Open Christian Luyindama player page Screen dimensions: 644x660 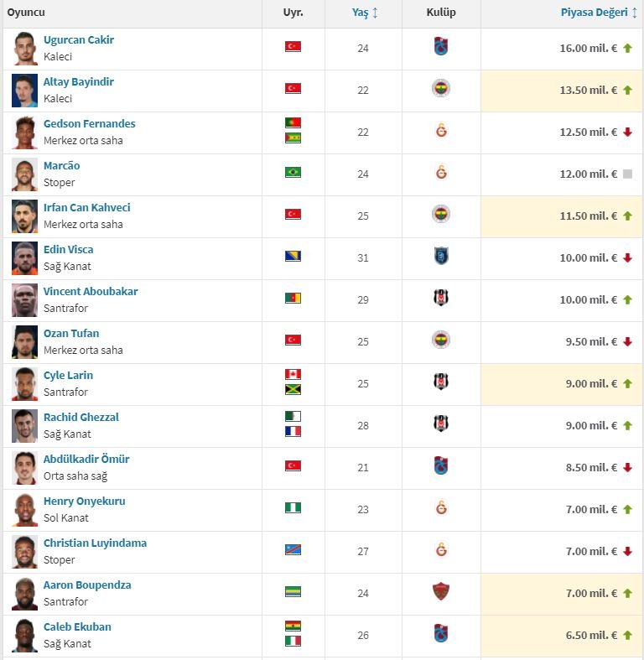(95, 543)
